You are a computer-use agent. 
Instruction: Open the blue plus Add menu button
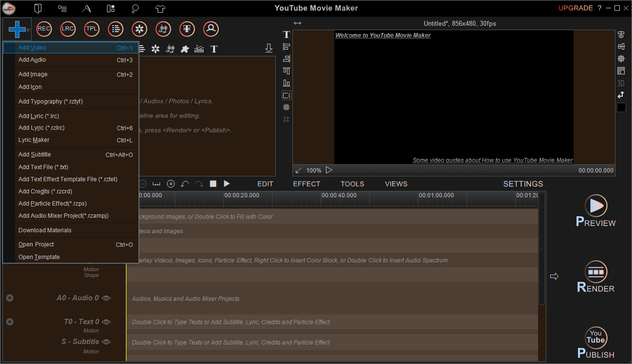click(17, 29)
